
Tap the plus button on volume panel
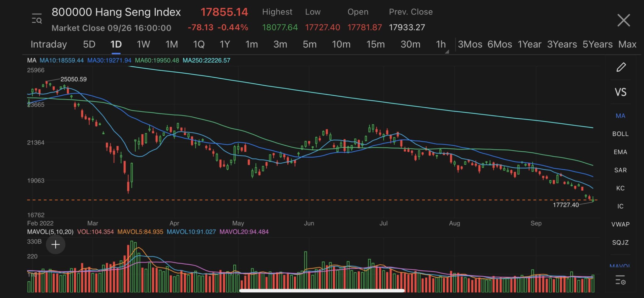tap(56, 245)
